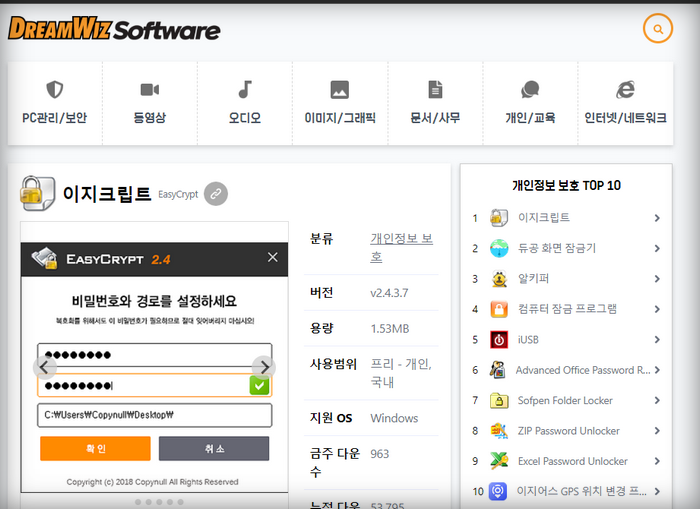Expand the 컴퓨터 잠금 프로그램 row chevron
This screenshot has width=700, height=509.
coord(657,309)
